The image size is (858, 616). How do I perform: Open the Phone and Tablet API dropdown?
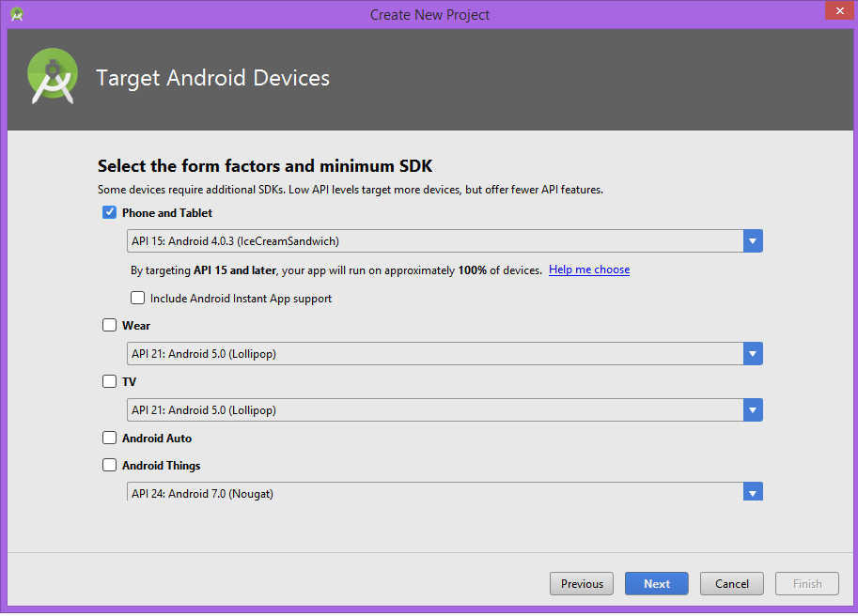752,240
